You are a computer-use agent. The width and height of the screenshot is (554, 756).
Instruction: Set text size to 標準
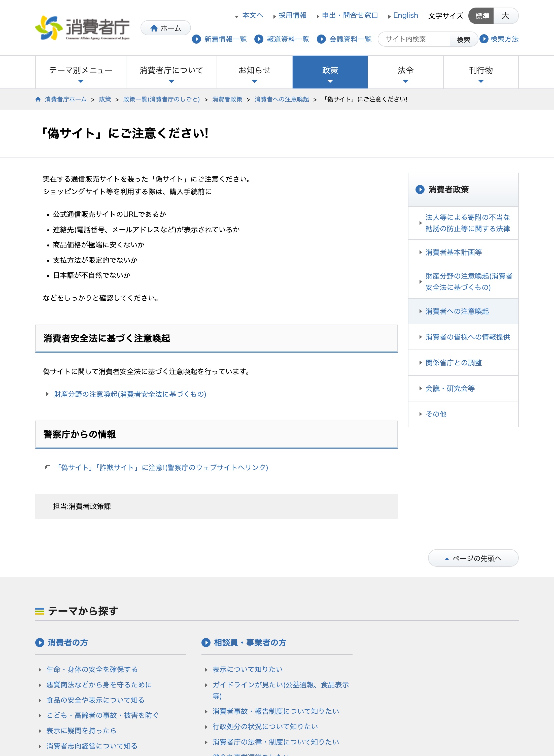pyautogui.click(x=481, y=16)
